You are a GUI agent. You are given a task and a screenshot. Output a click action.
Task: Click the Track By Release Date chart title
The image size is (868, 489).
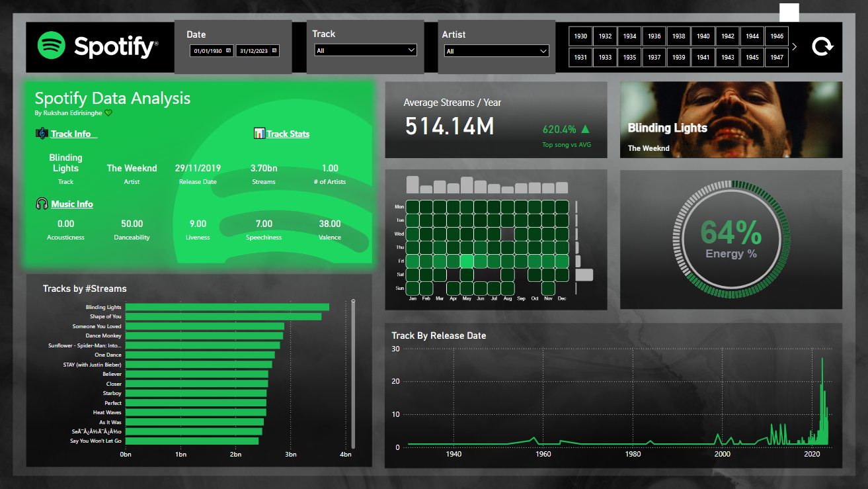[x=439, y=335]
